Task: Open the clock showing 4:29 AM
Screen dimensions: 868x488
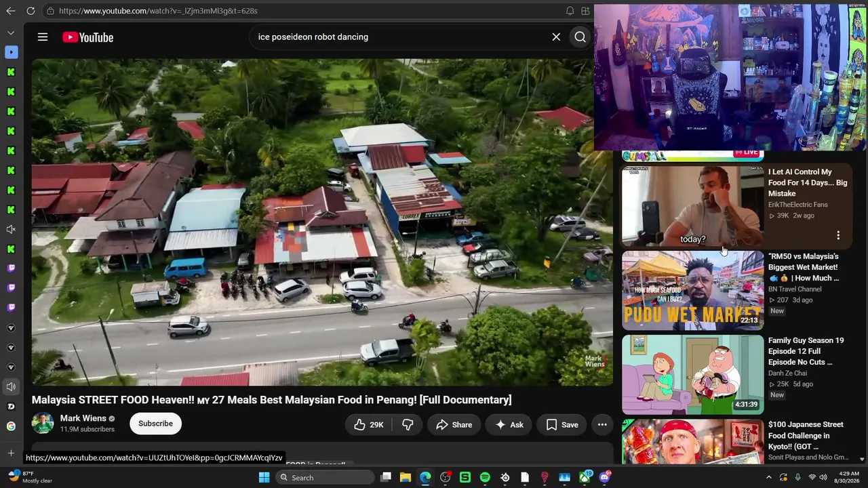Action: pos(848,478)
